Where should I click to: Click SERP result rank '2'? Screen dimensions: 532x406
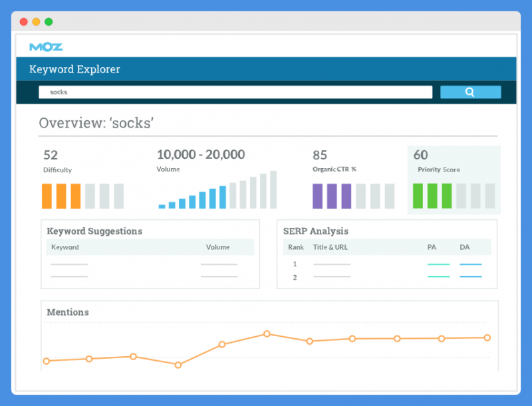click(x=295, y=277)
